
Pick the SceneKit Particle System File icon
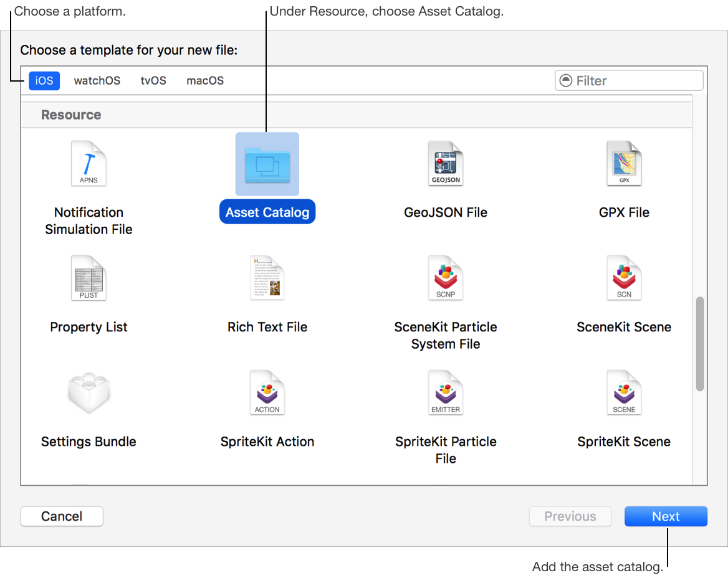[x=446, y=278]
